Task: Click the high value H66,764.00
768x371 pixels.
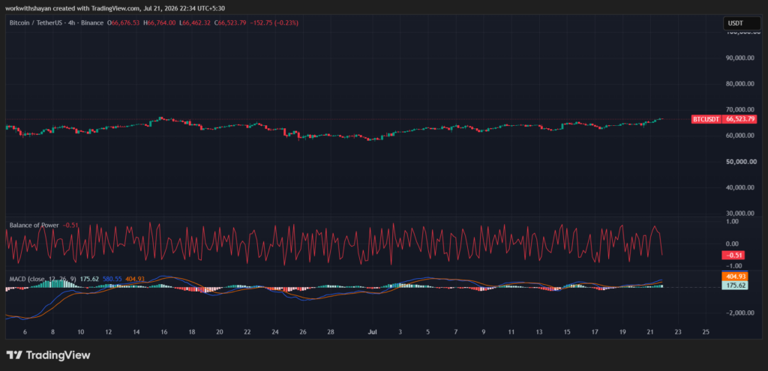Action: click(160, 23)
